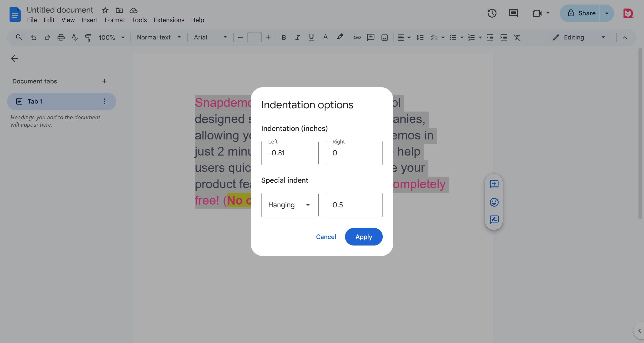Open the Share options arrow
The image size is (644, 343).
click(x=607, y=13)
